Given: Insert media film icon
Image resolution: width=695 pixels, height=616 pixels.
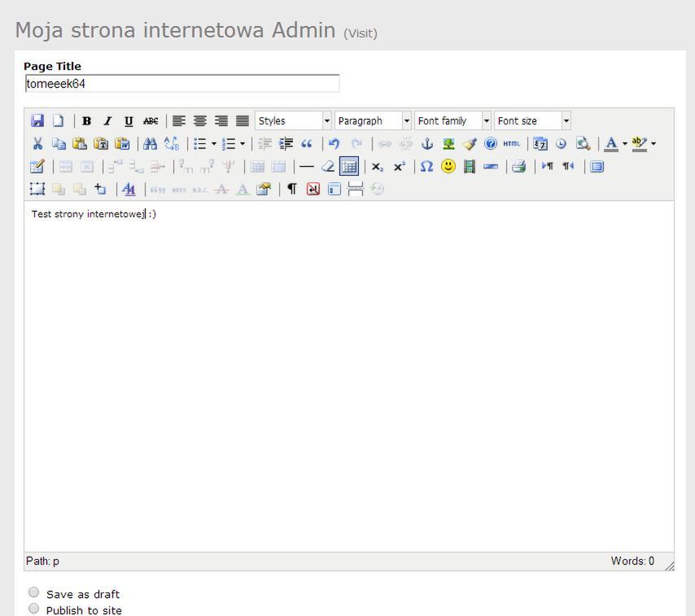Looking at the screenshot, I should (470, 167).
